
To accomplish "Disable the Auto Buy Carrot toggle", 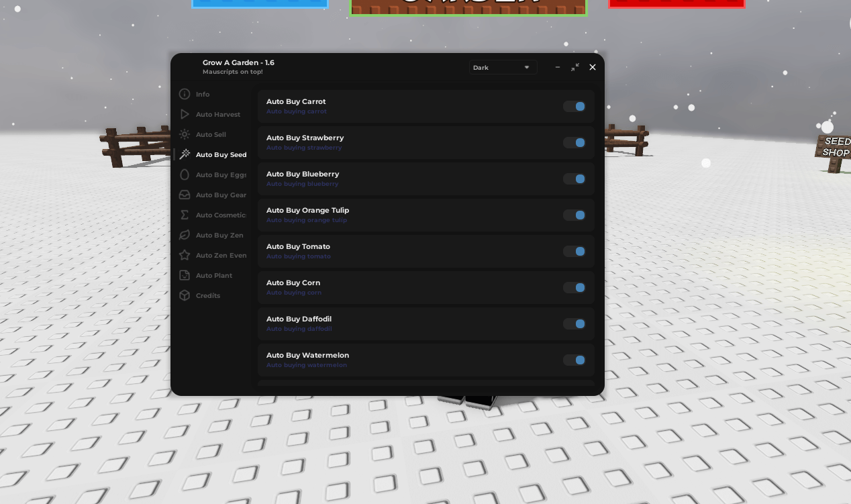I will pyautogui.click(x=574, y=106).
